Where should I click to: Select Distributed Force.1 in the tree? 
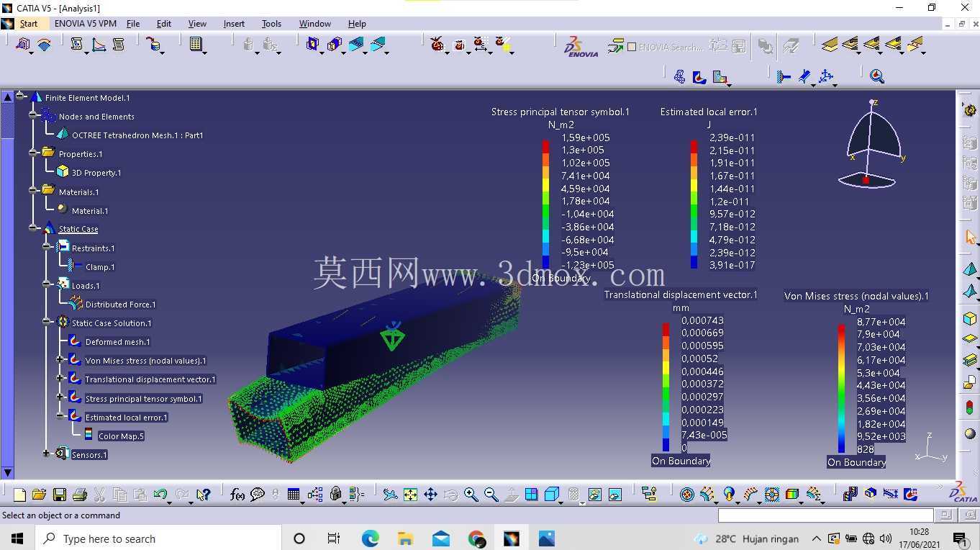[x=120, y=305]
